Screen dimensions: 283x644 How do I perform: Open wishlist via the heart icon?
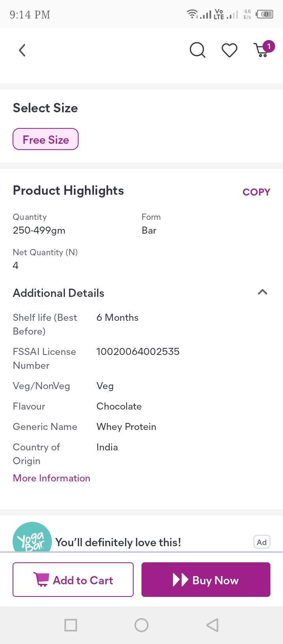pyautogui.click(x=230, y=50)
